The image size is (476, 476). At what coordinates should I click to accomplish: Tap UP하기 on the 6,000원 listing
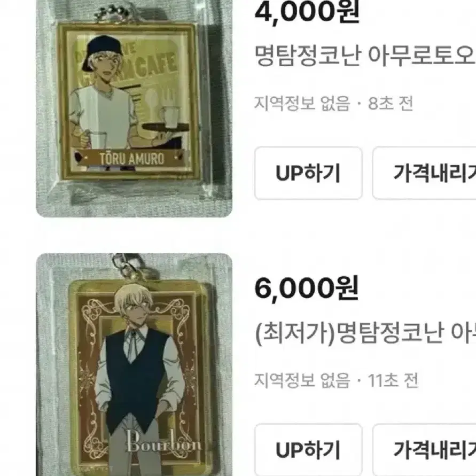[x=308, y=450]
